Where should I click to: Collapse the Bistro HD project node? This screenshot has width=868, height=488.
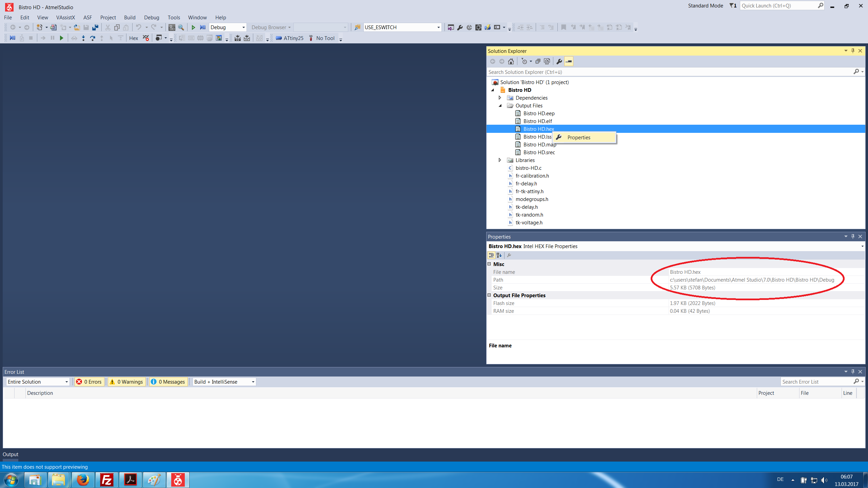click(x=493, y=90)
